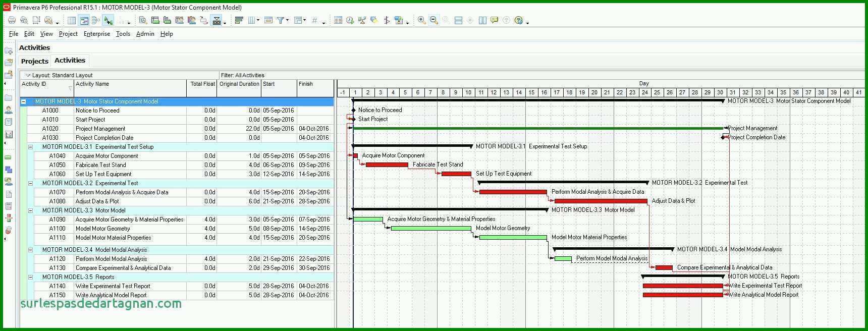868x331 pixels.
Task: Click the Filter funnel icon
Action: pos(280,20)
